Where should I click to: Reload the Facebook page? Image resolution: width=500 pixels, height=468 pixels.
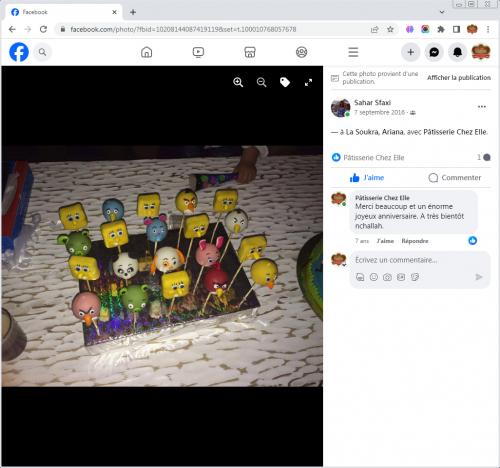point(43,29)
